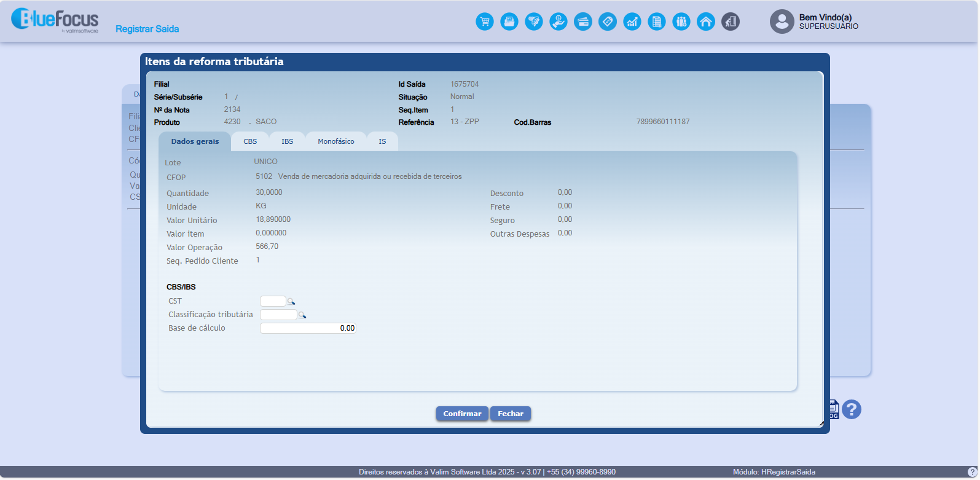This screenshot has height=480, width=980.
Task: Click the BlueFocus logo
Action: tap(55, 20)
